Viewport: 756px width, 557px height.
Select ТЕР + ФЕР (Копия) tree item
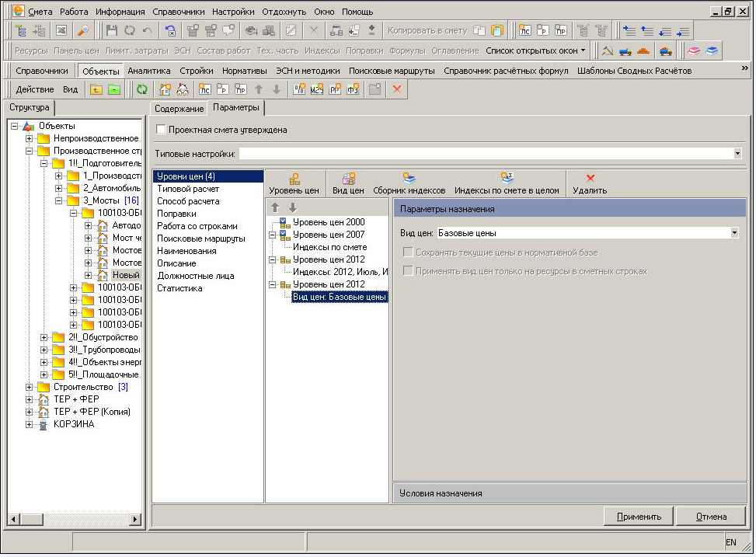point(92,412)
